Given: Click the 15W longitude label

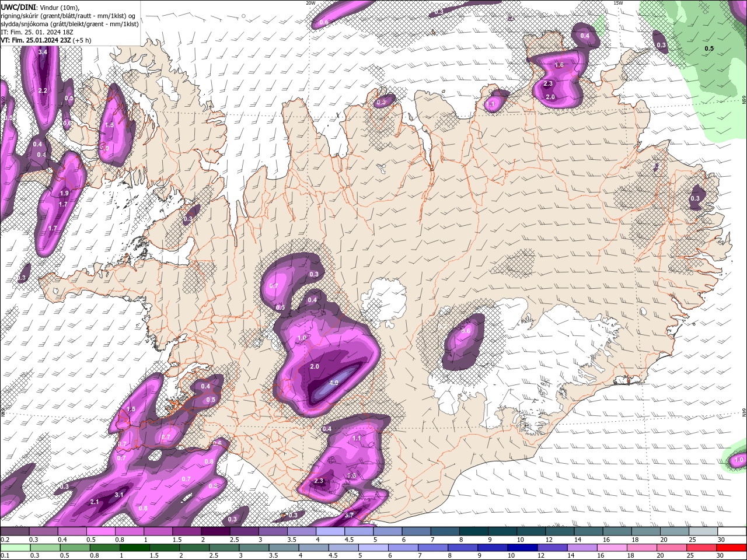Looking at the screenshot, I should [618, 3].
